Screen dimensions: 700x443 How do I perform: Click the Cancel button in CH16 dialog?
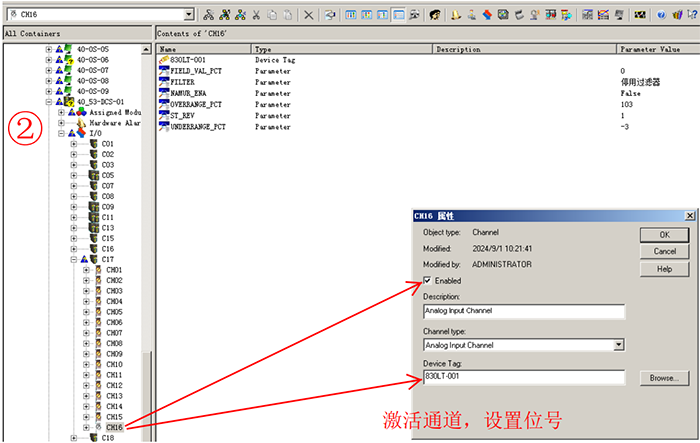click(665, 251)
